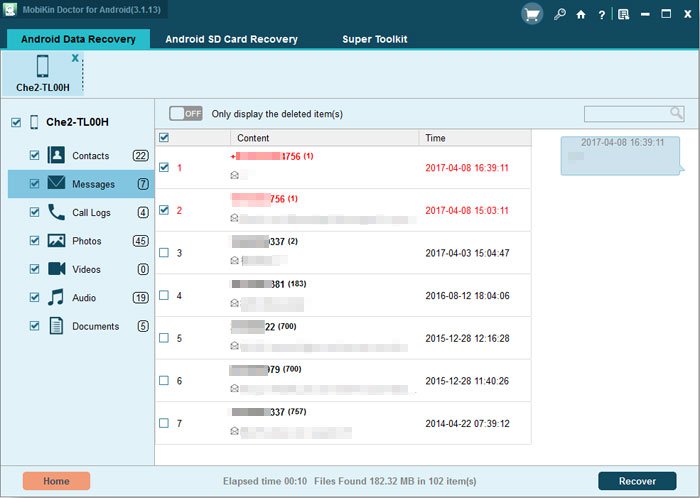Click envelope icon in message row 1
Viewport: 700px width, 498px height.
click(234, 175)
